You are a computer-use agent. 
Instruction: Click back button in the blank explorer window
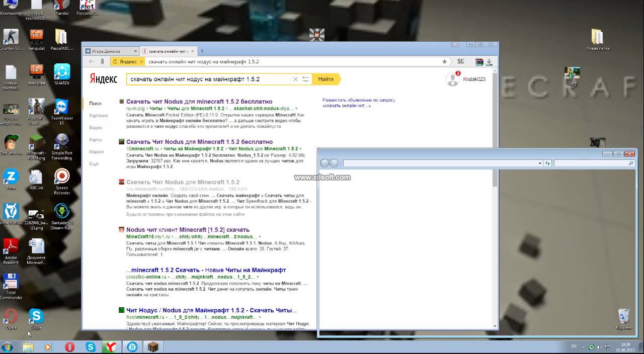click(325, 163)
